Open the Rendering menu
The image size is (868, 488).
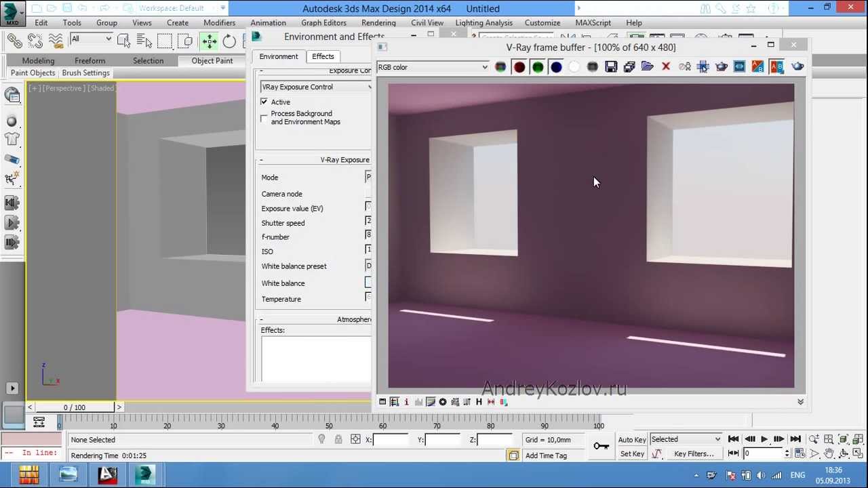378,22
